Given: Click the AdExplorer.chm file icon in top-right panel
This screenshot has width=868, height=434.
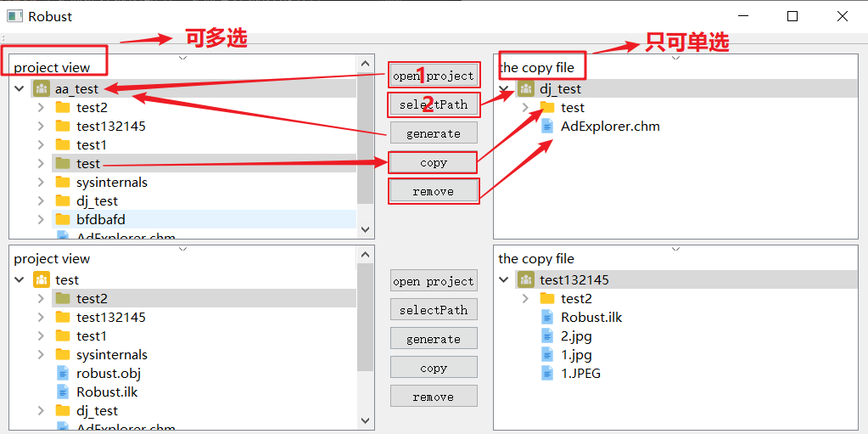Looking at the screenshot, I should (548, 127).
